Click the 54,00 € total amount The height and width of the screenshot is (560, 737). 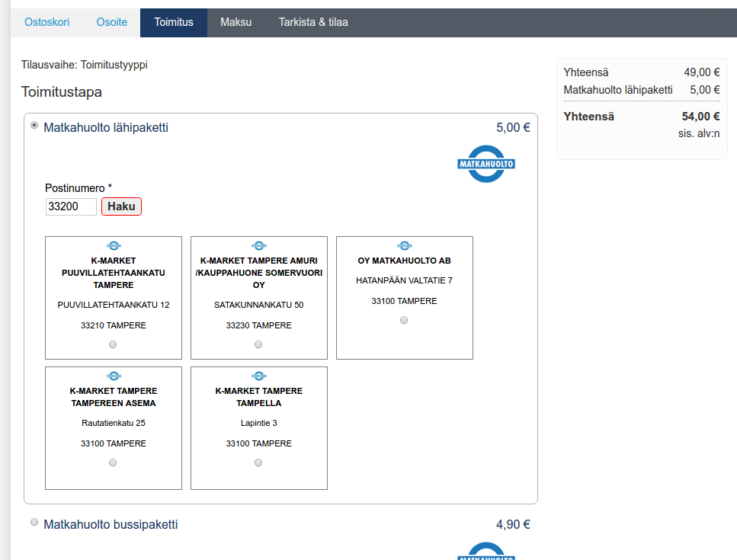[701, 117]
